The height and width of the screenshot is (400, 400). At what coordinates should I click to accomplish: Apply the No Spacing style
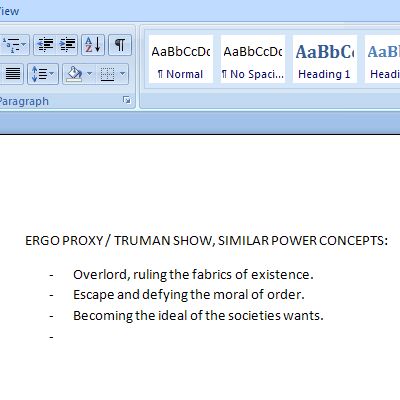pyautogui.click(x=253, y=59)
